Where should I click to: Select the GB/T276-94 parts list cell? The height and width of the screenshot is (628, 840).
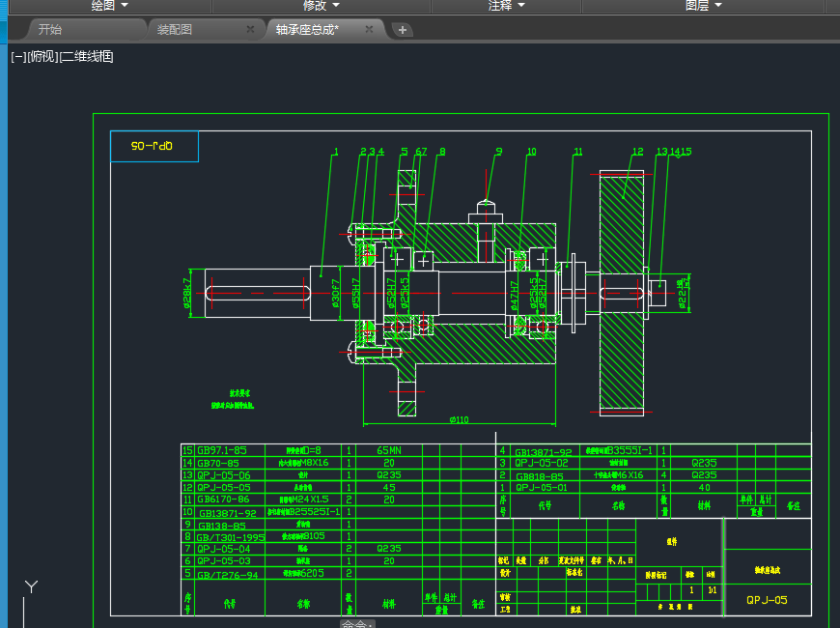click(229, 574)
